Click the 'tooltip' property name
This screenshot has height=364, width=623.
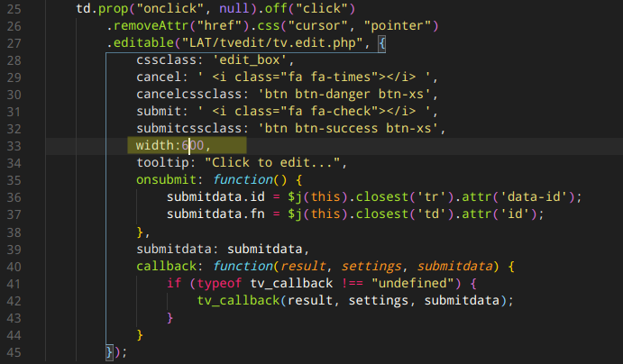162,163
